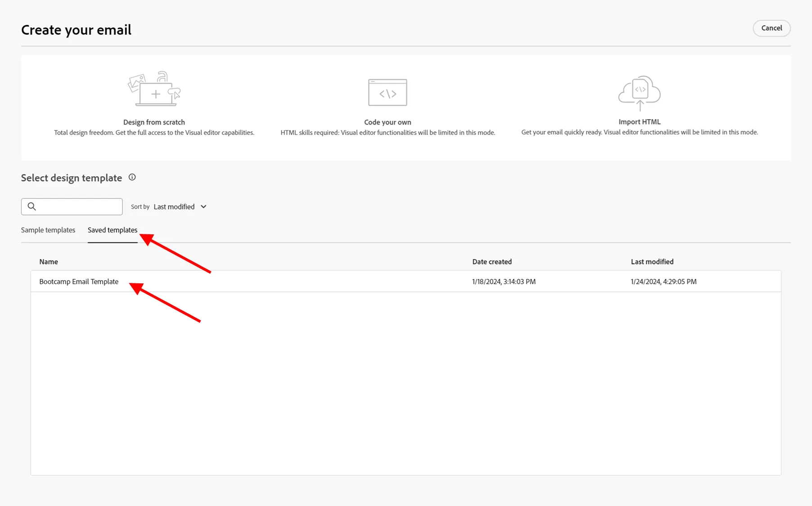
Task: Click the 1/24/2024, 4:29:05 PM cell
Action: click(x=663, y=282)
